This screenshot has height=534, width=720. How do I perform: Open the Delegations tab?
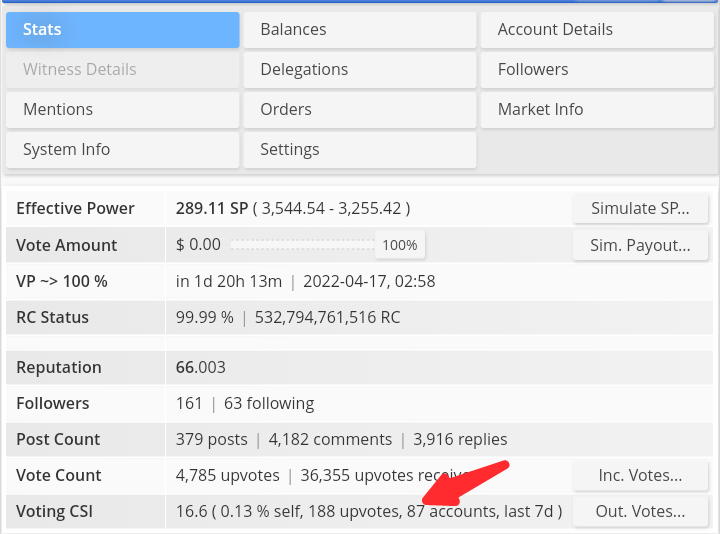(x=360, y=70)
